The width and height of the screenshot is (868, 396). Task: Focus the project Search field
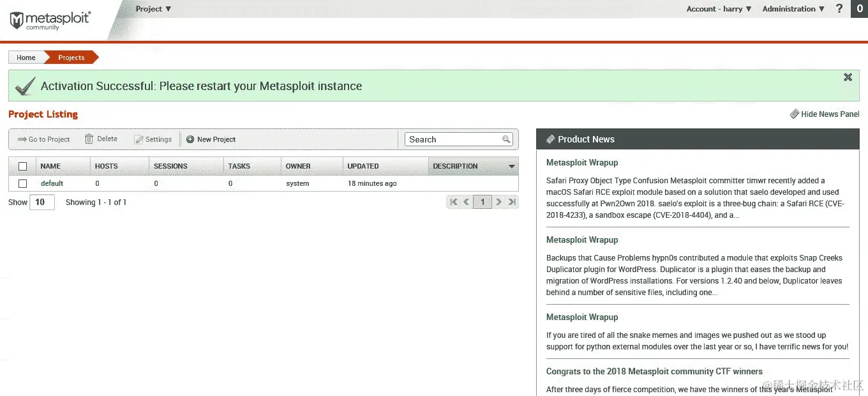tap(458, 139)
